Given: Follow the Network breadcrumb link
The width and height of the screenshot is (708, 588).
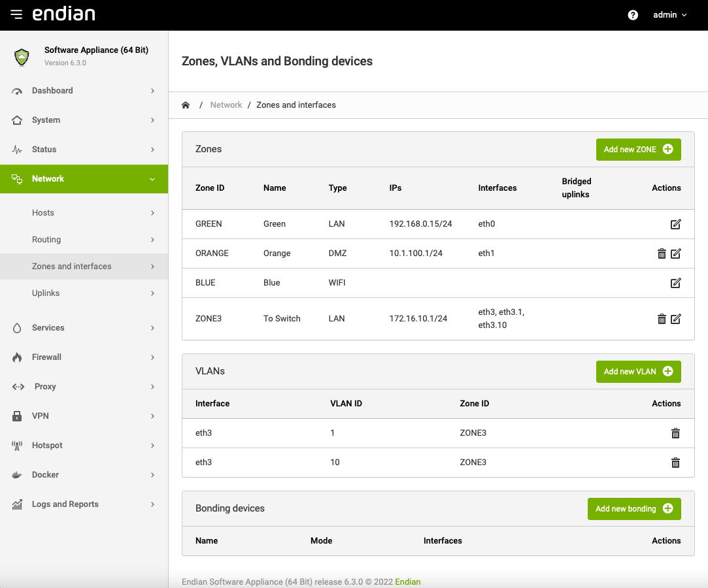Looking at the screenshot, I should (x=226, y=105).
